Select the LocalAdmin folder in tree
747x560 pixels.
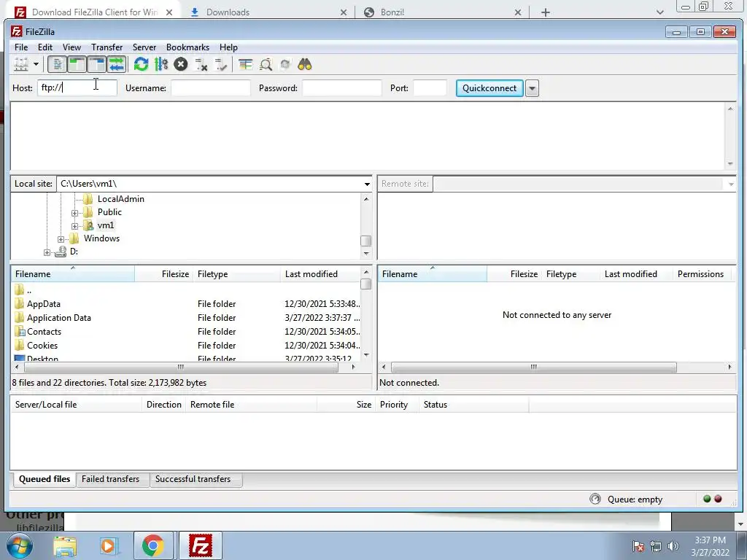(x=120, y=199)
